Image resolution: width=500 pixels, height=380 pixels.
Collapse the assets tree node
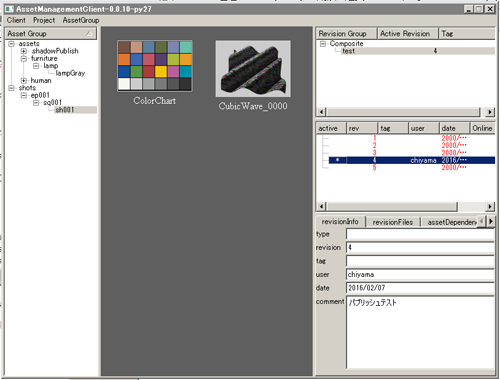pos(12,44)
